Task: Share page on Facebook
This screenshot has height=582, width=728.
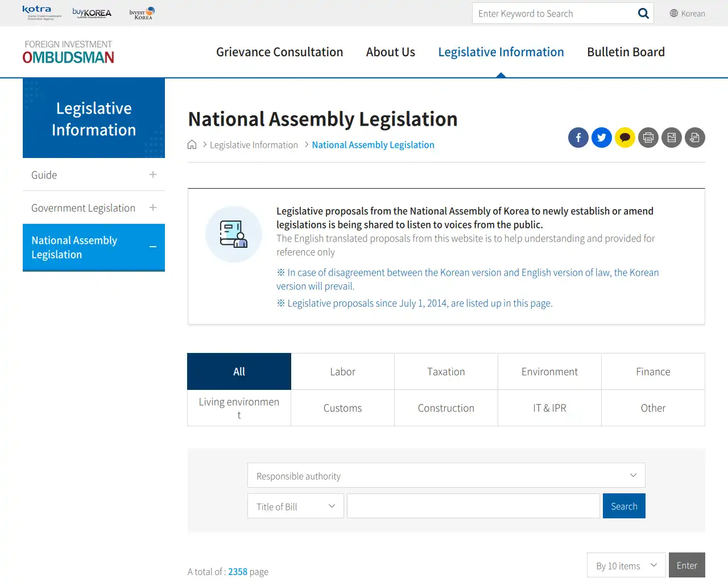Action: click(x=578, y=138)
